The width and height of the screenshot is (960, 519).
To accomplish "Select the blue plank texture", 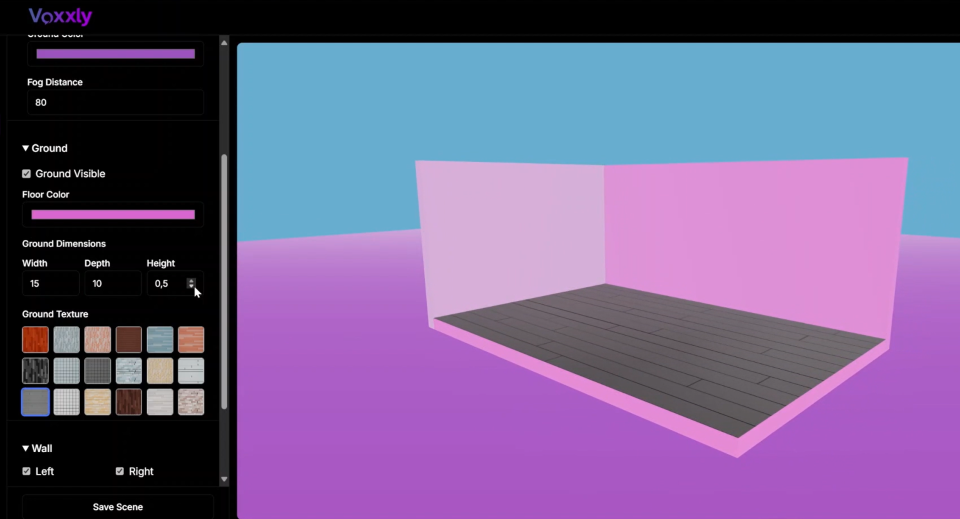I will [x=160, y=340].
